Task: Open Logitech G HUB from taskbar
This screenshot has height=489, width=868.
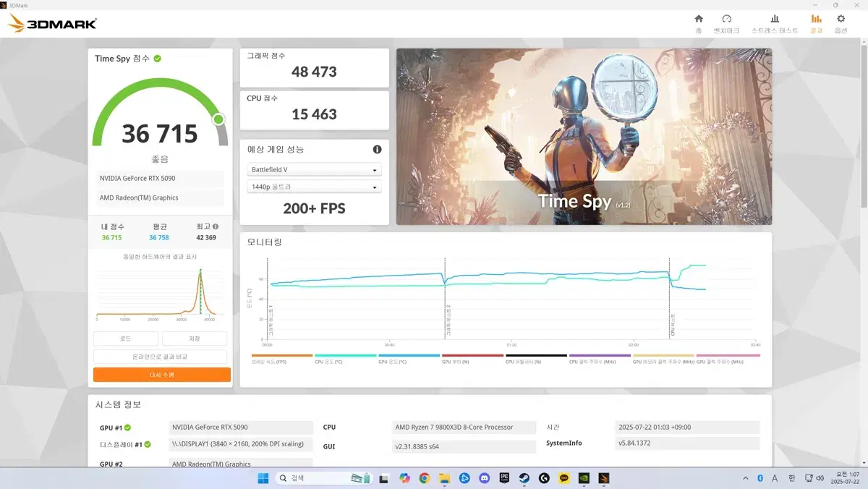Action: [x=545, y=478]
